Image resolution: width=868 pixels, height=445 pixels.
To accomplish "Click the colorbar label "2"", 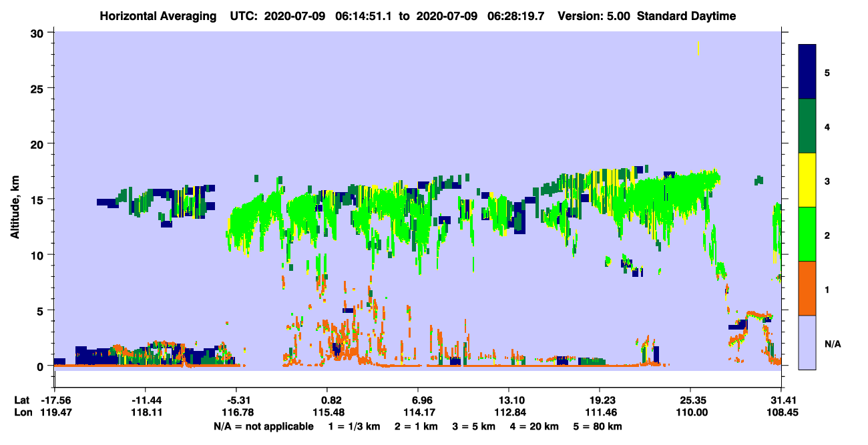I will click(827, 235).
